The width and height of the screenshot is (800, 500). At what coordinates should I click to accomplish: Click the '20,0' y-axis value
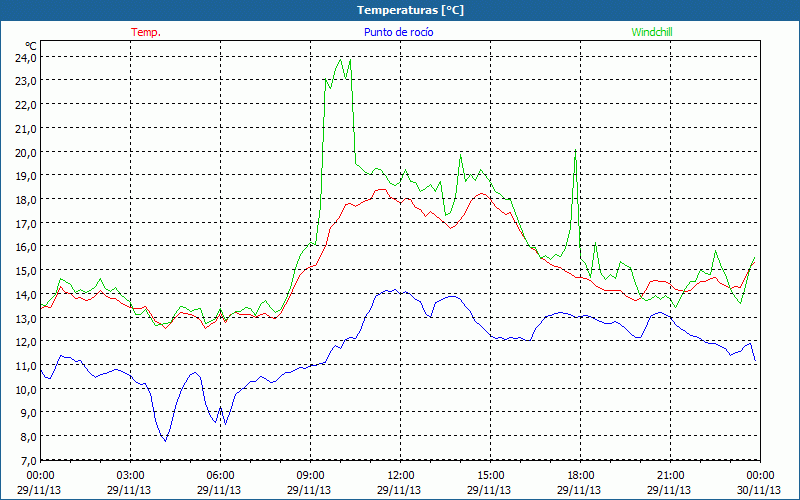tap(25, 153)
